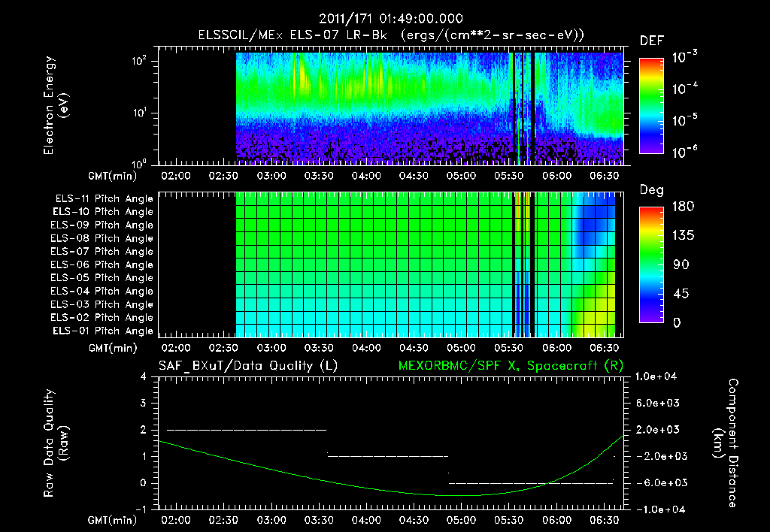Image resolution: width=770 pixels, height=532 pixels.
Task: Click the 04:00 tick label under the pitch angle panel
Action: click(366, 349)
